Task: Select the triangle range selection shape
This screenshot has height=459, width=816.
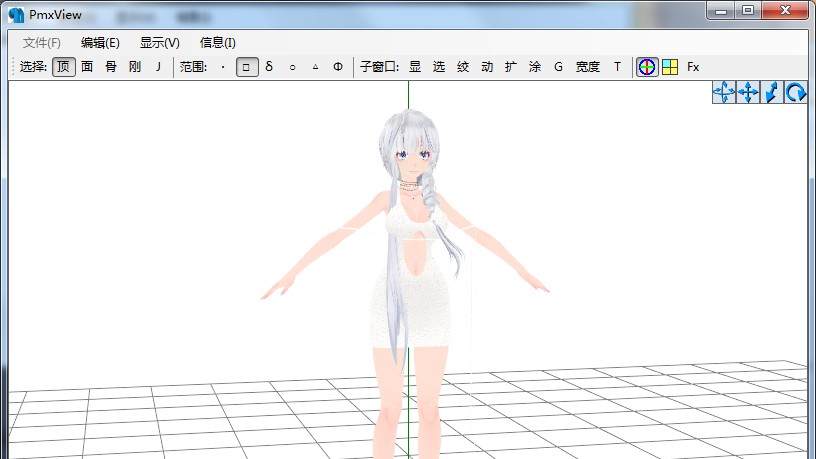Action: point(315,67)
